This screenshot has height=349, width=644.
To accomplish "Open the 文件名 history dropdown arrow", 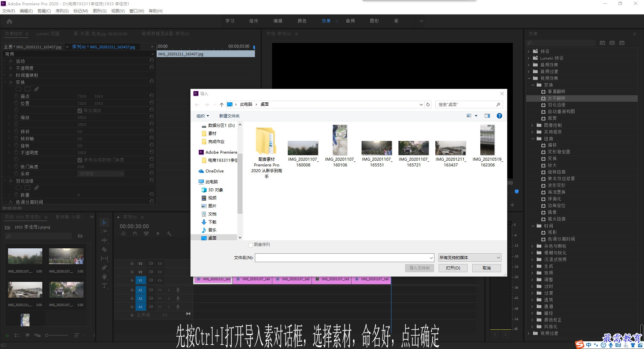I will [x=431, y=258].
